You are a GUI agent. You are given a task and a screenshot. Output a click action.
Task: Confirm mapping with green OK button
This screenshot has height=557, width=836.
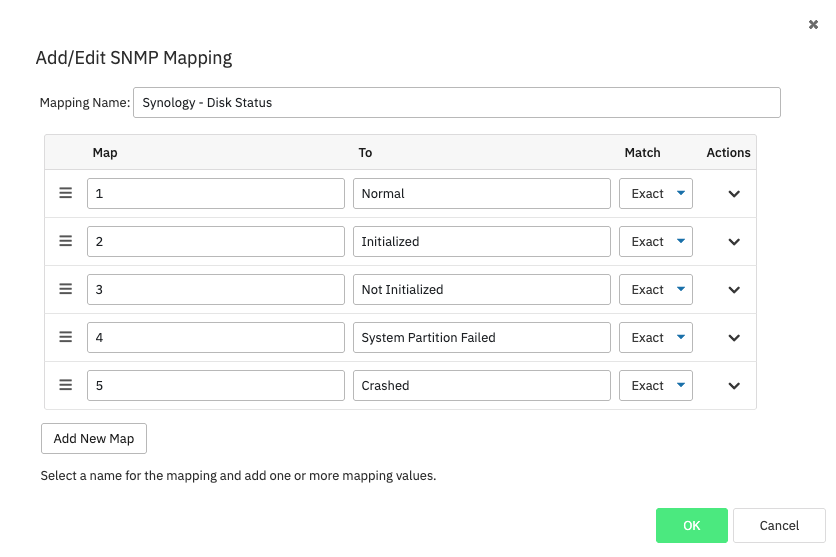(x=692, y=526)
